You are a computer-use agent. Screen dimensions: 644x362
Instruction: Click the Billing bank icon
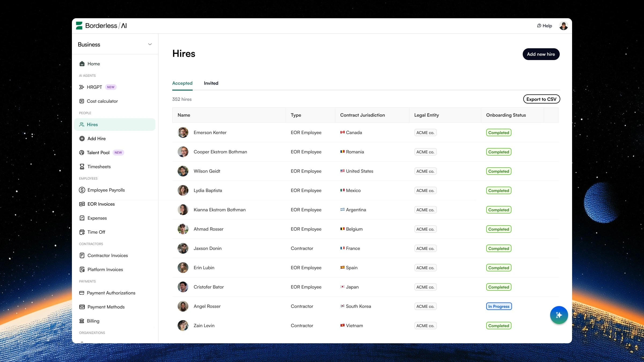(x=82, y=321)
